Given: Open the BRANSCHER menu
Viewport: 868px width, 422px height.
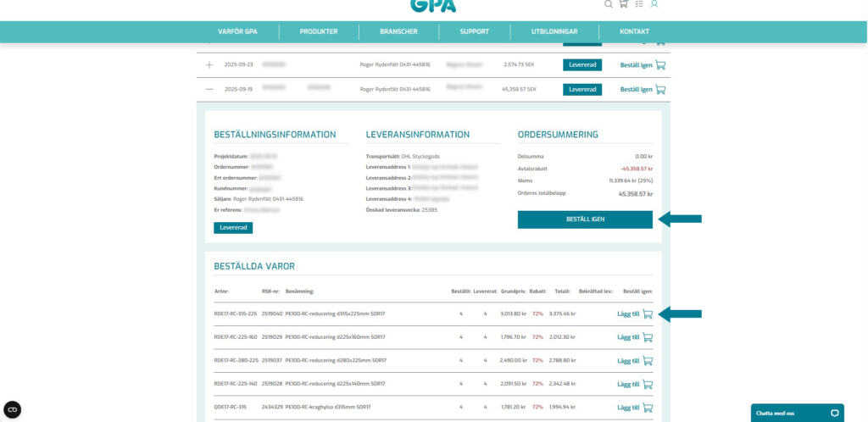Looking at the screenshot, I should pyautogui.click(x=398, y=32).
